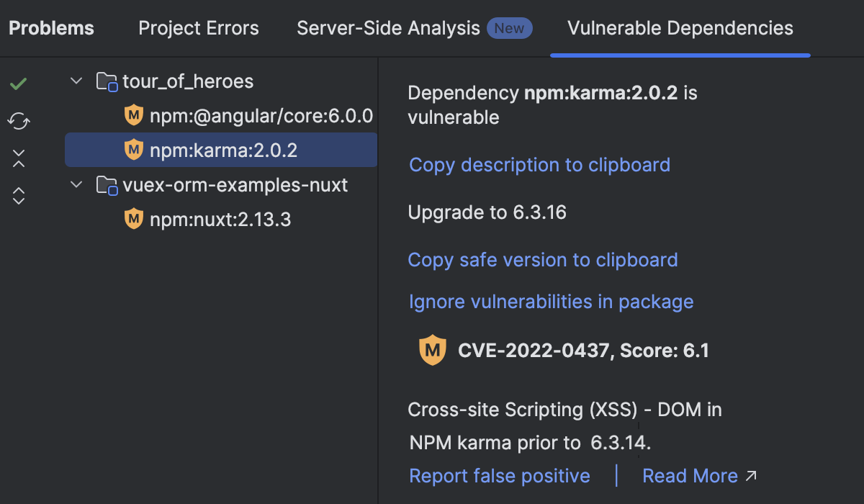Select the Problems tab
The image size is (864, 504).
click(x=50, y=28)
